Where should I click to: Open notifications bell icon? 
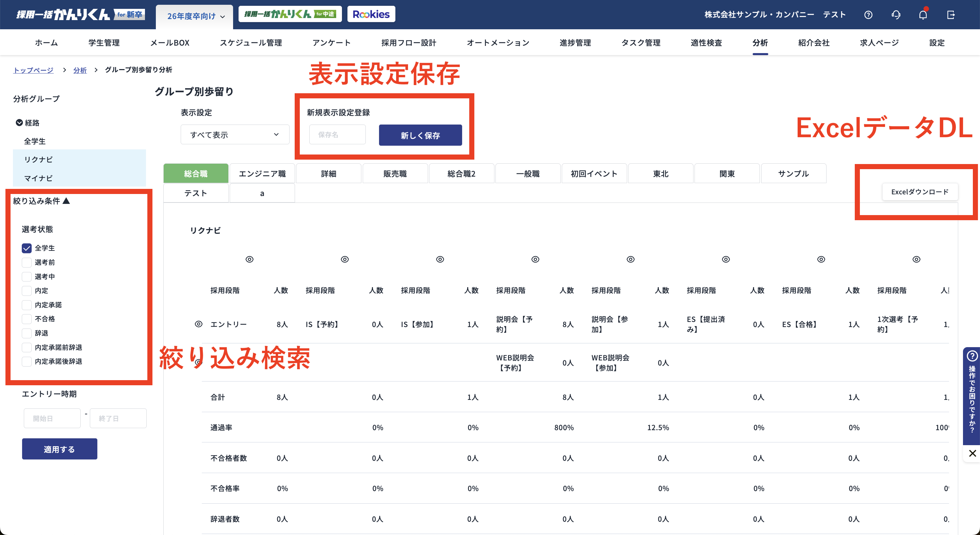pos(923,15)
